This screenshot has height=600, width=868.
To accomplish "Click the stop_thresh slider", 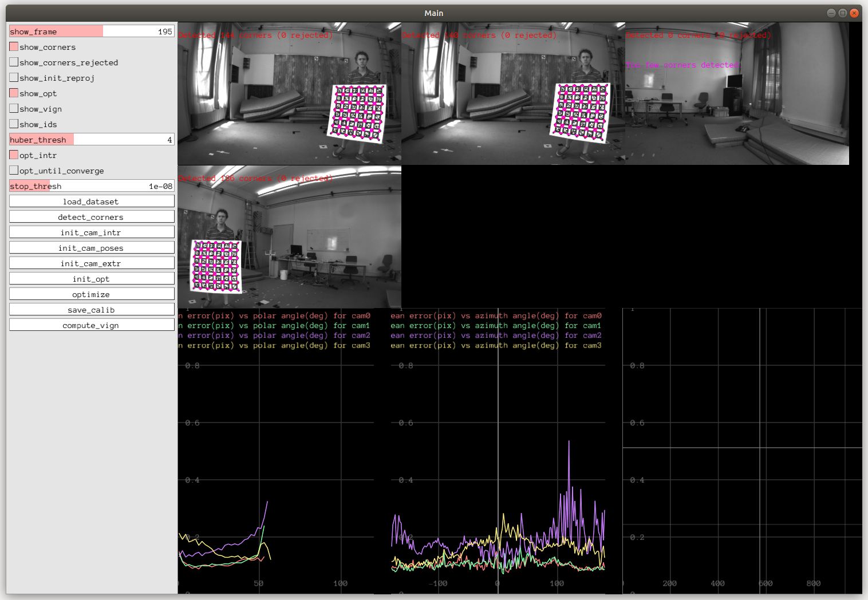I will (x=92, y=186).
